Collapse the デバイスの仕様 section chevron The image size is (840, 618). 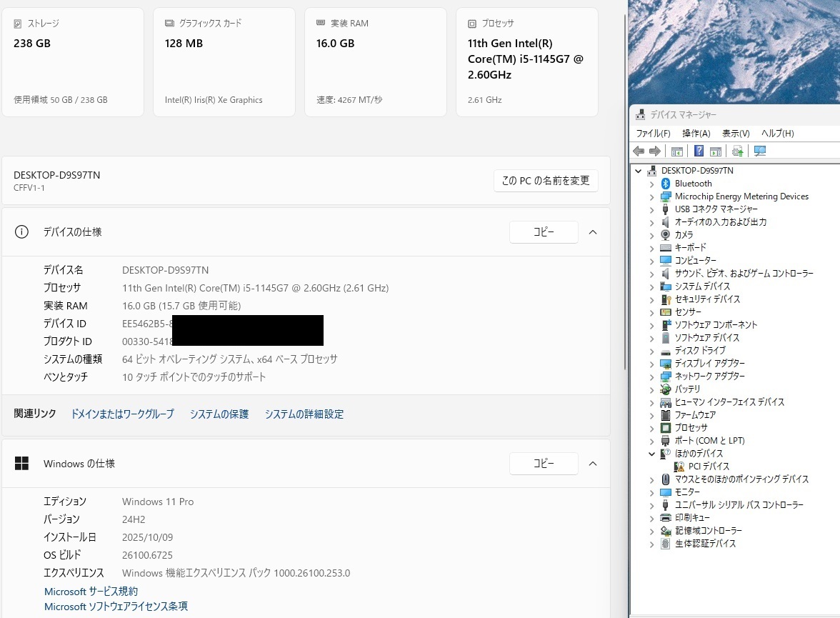(593, 232)
